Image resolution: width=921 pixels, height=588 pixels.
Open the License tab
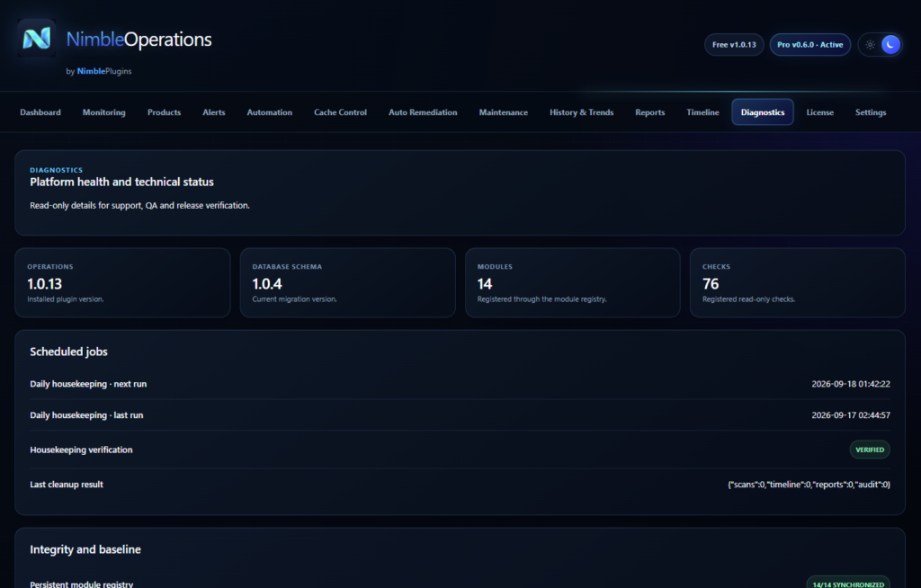pyautogui.click(x=819, y=112)
